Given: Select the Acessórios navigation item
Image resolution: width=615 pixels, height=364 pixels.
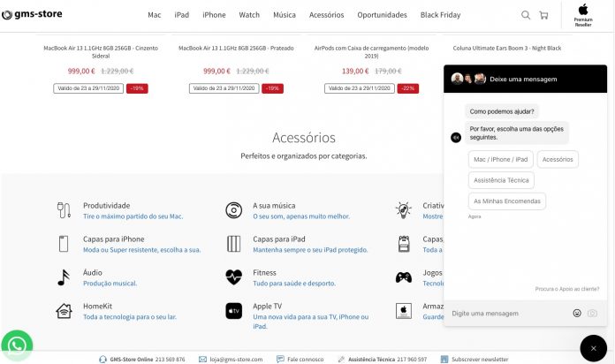Looking at the screenshot, I should (326, 15).
